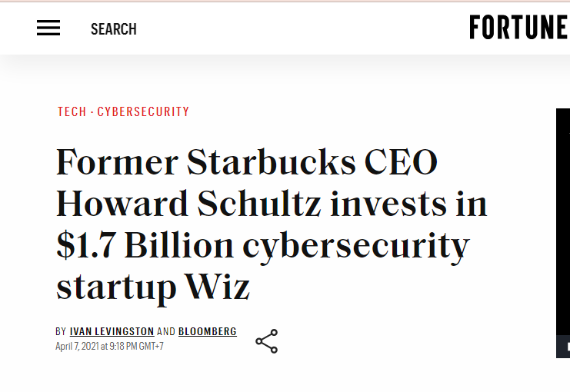Click "Former Starbucks CEO" headline line
Image resolution: width=570 pixels, height=392 pixels.
[x=247, y=162]
